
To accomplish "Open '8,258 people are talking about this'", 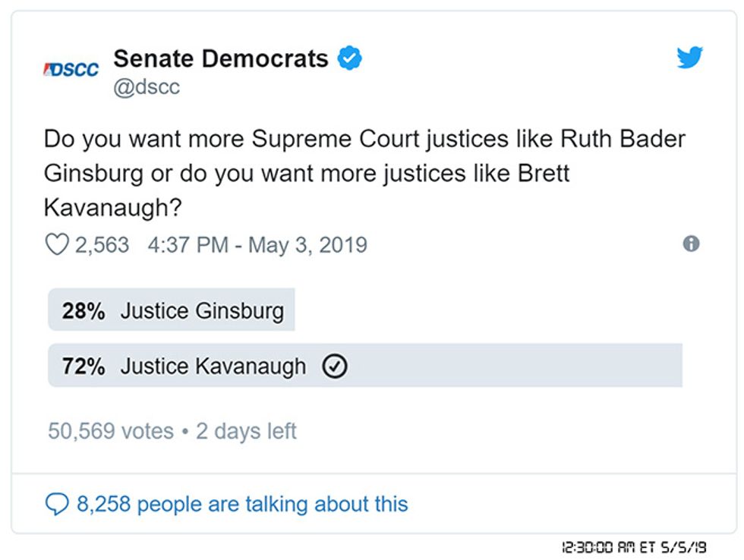I will coord(242,504).
